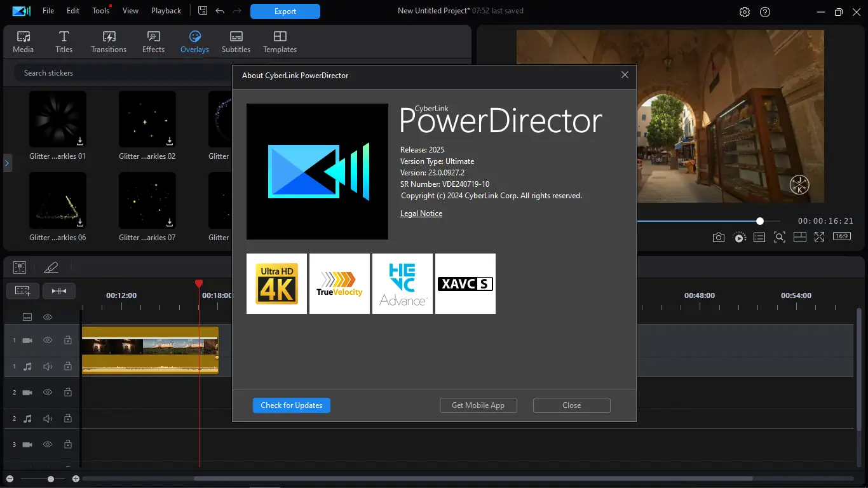Lock video track 2

click(67, 393)
